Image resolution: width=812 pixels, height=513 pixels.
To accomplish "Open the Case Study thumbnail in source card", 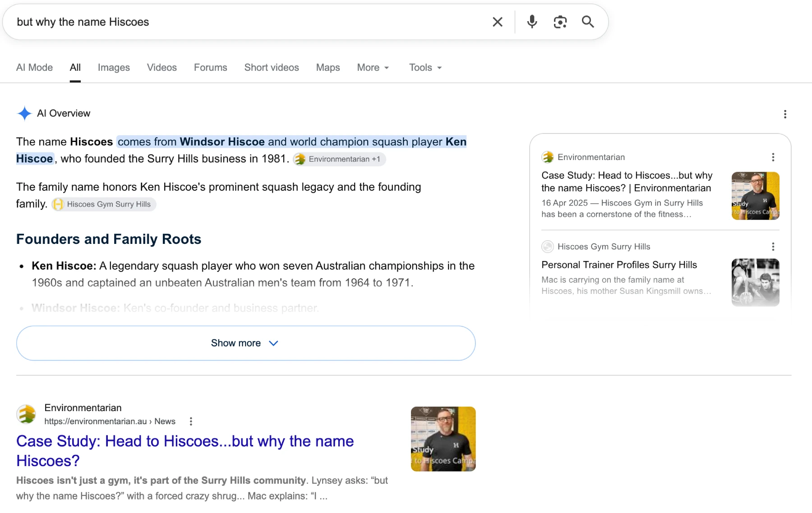I will point(756,196).
